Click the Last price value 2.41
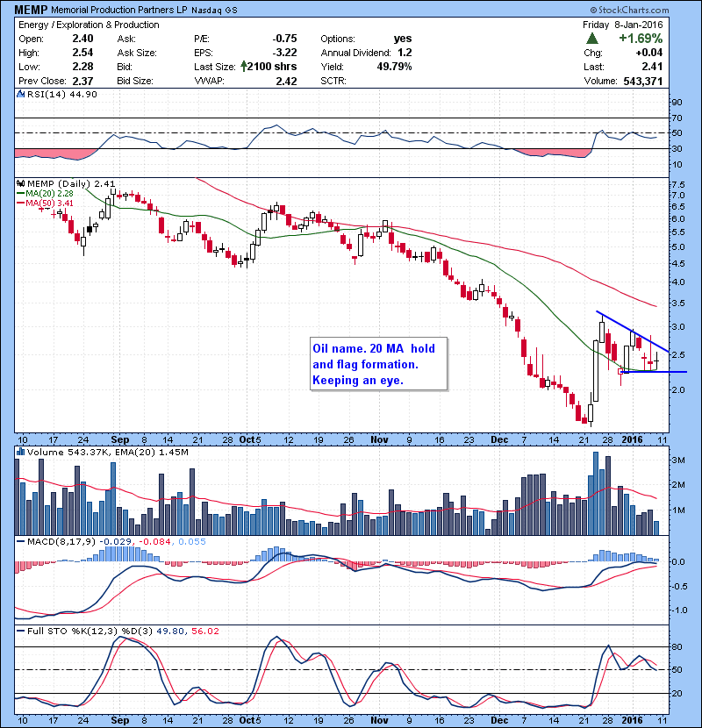The width and height of the screenshot is (702, 728). pyautogui.click(x=652, y=67)
